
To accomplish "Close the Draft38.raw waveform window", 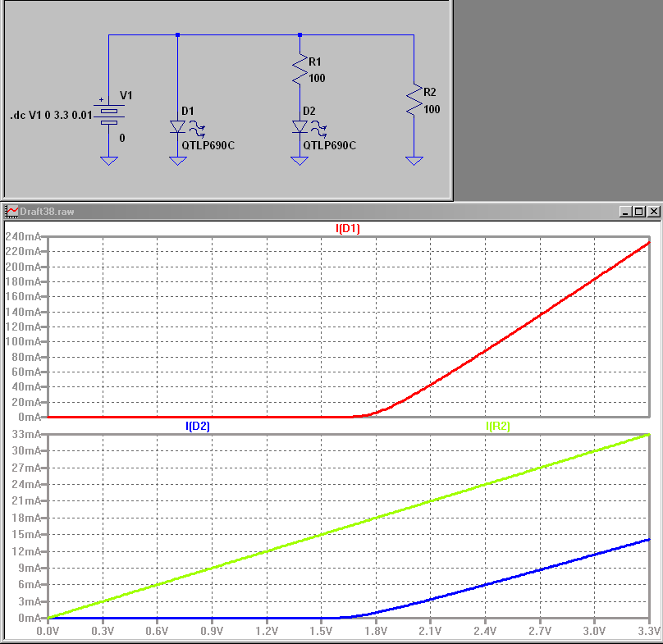I will pos(654,212).
